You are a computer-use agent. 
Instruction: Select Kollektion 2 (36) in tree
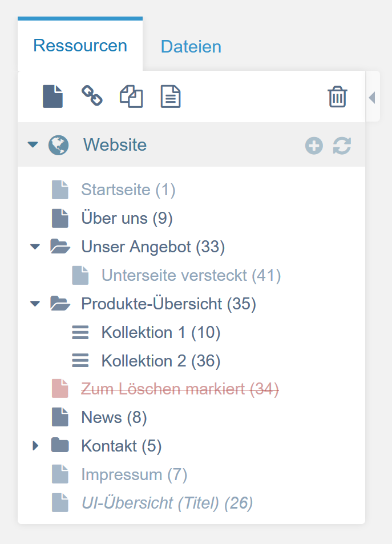point(160,361)
